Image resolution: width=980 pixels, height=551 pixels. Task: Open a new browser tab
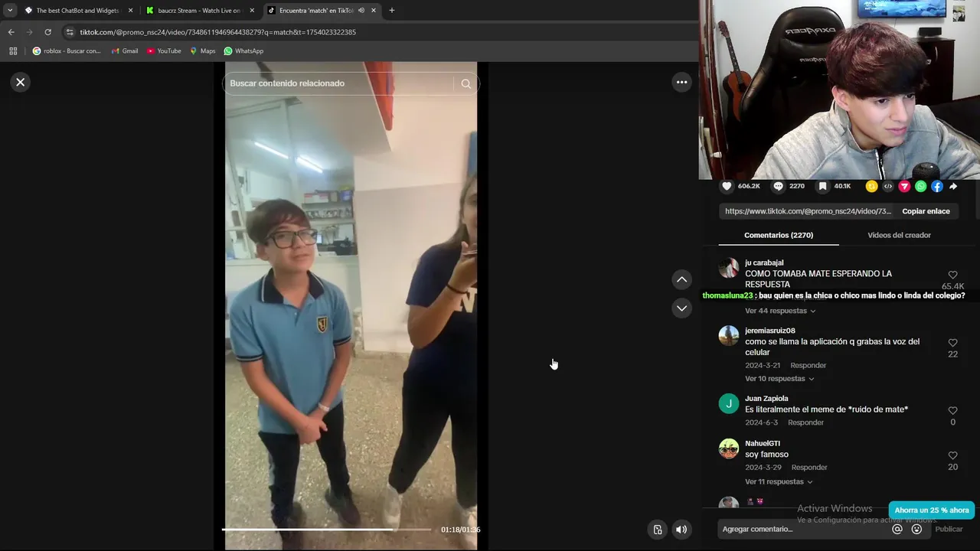click(x=391, y=11)
